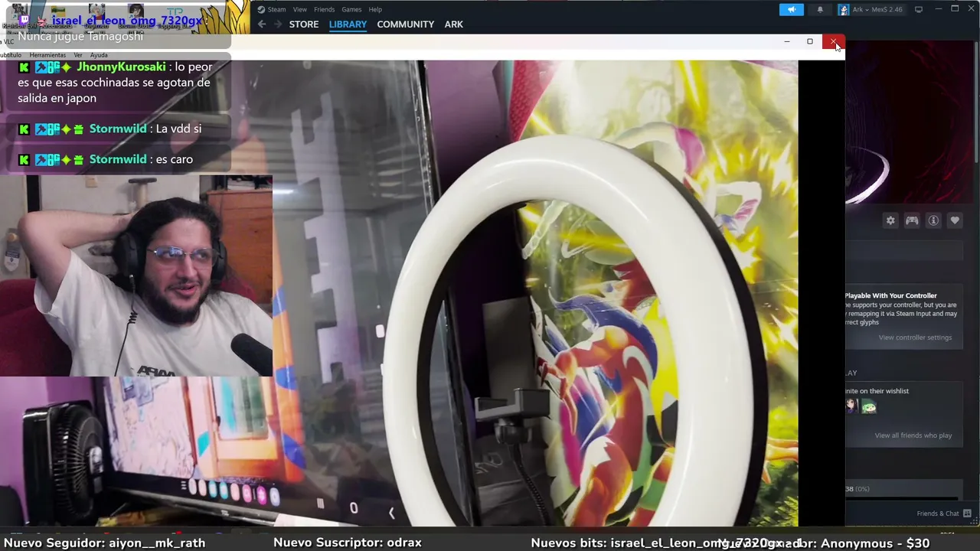Click the "Playable With Your Controller" heading
The image size is (980, 551).
click(x=891, y=295)
